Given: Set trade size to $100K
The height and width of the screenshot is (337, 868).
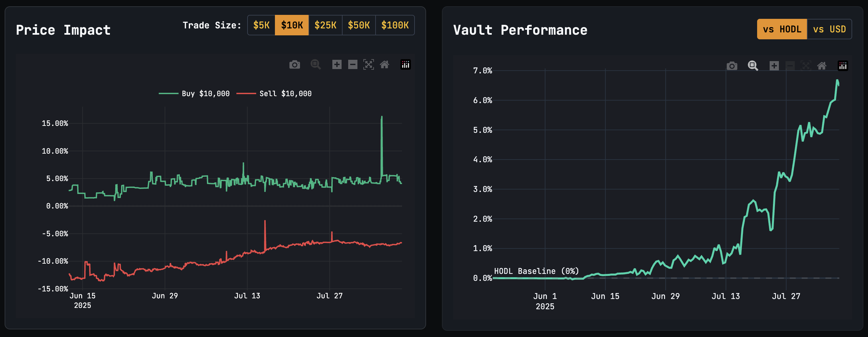Looking at the screenshot, I should coord(395,25).
